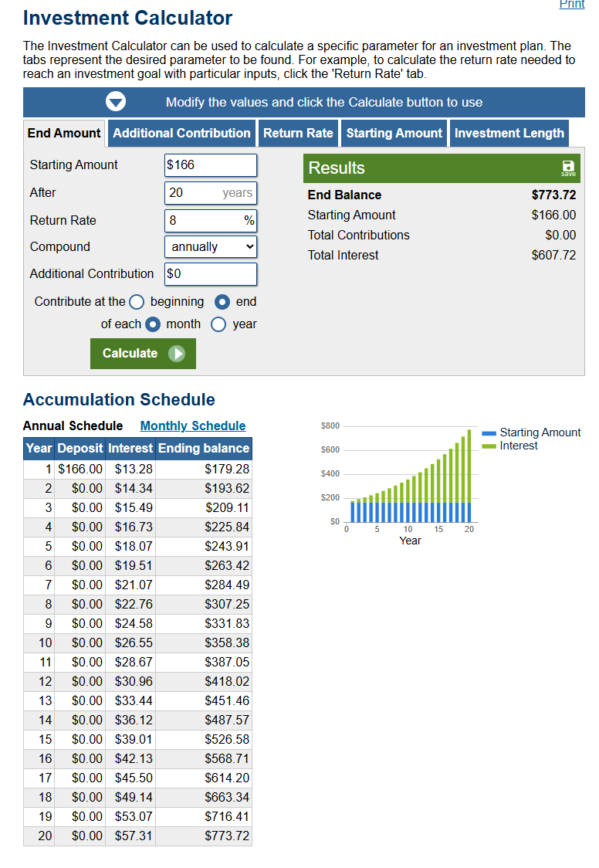Choose the year contribution radio button
The width and height of the screenshot is (599, 868).
point(218,324)
